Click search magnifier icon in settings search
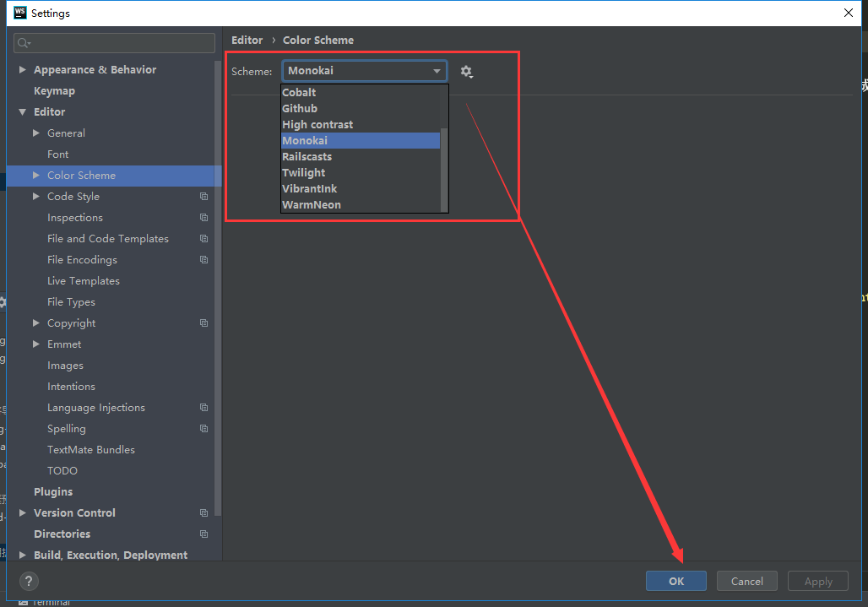Screen dimensions: 868x607 (24, 43)
